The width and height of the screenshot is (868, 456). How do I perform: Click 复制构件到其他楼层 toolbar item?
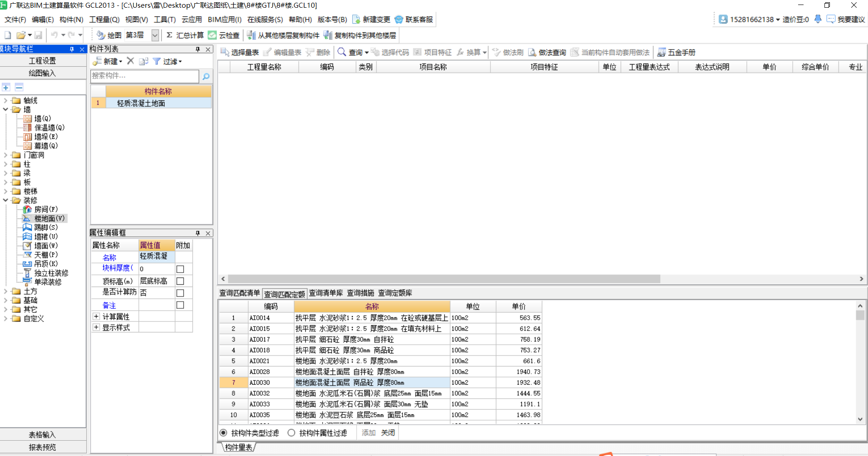[360, 35]
